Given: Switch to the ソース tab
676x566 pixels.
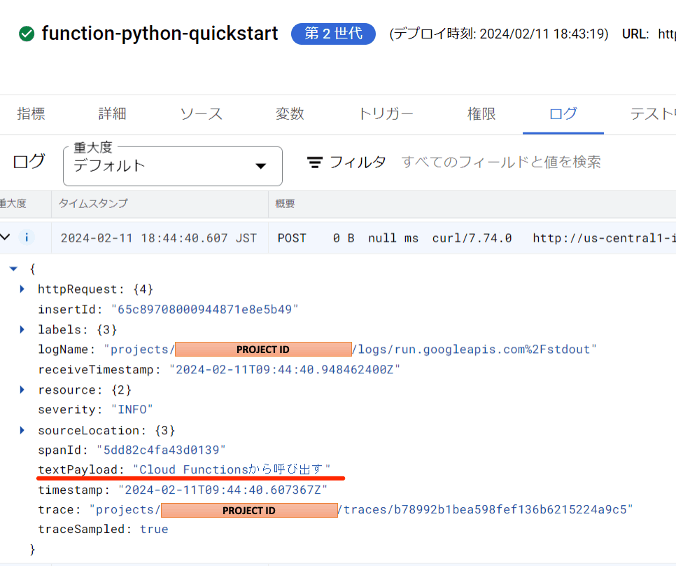Looking at the screenshot, I should [x=201, y=114].
